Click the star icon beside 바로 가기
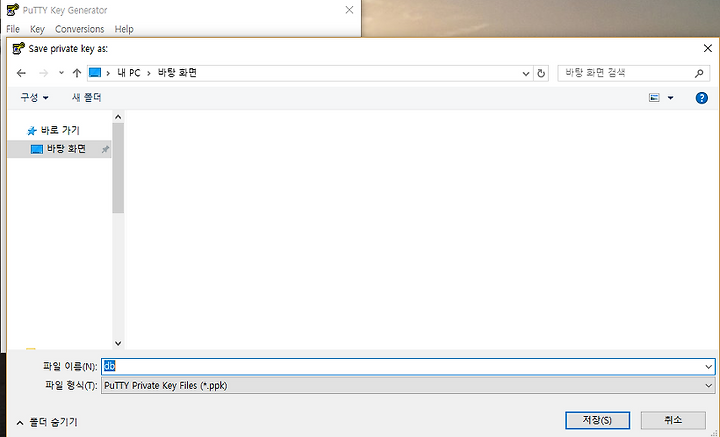 coord(32,131)
